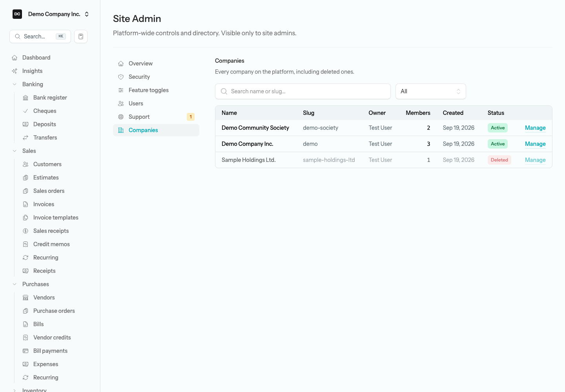Click the Feature toggles sliders icon
565x392 pixels.
(x=121, y=90)
